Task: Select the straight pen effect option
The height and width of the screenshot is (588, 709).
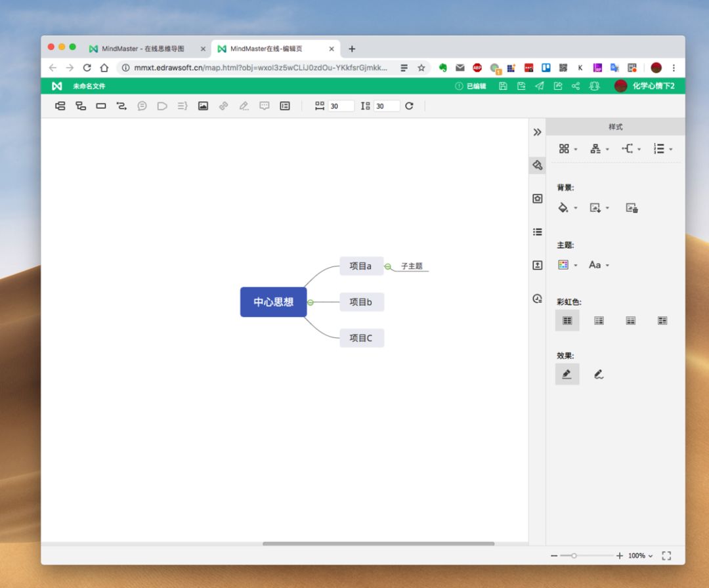Action: click(567, 374)
